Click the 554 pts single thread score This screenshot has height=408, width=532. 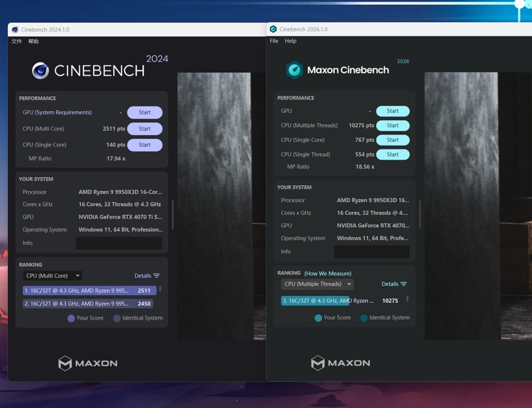point(365,154)
